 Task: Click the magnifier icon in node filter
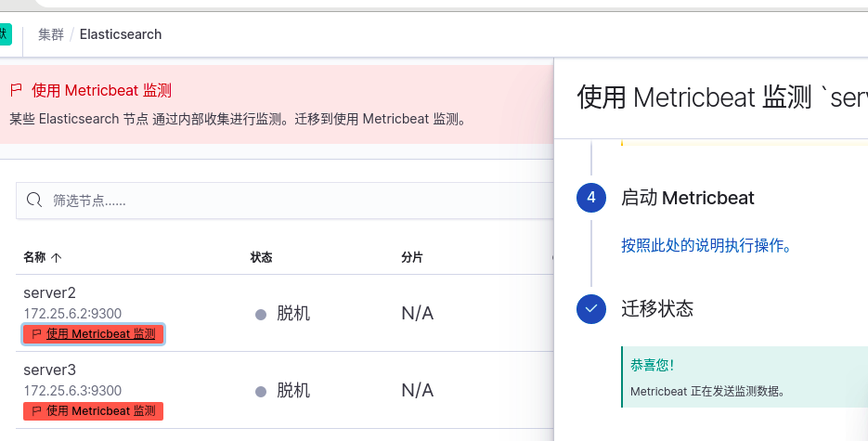(x=34, y=200)
